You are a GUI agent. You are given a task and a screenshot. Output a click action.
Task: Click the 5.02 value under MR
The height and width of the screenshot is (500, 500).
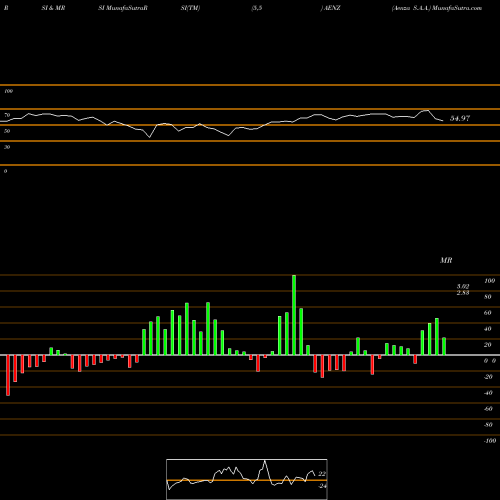click(x=463, y=287)
